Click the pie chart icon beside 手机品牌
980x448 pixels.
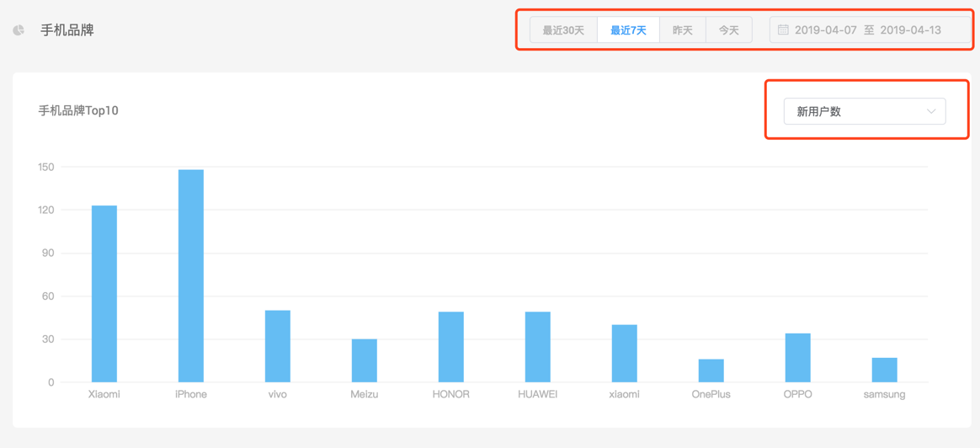click(x=19, y=30)
